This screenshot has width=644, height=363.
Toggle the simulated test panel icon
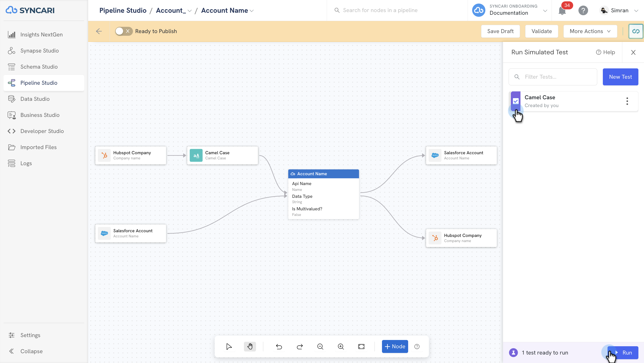(636, 31)
